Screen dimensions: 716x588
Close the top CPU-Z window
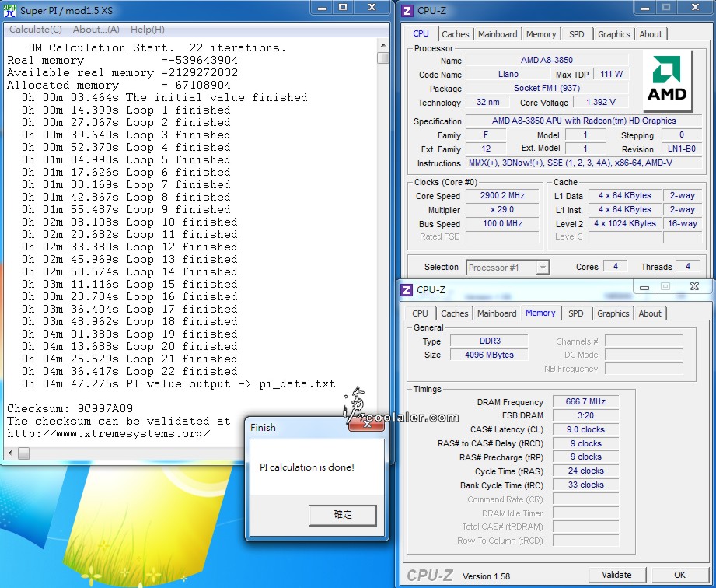pos(696,7)
